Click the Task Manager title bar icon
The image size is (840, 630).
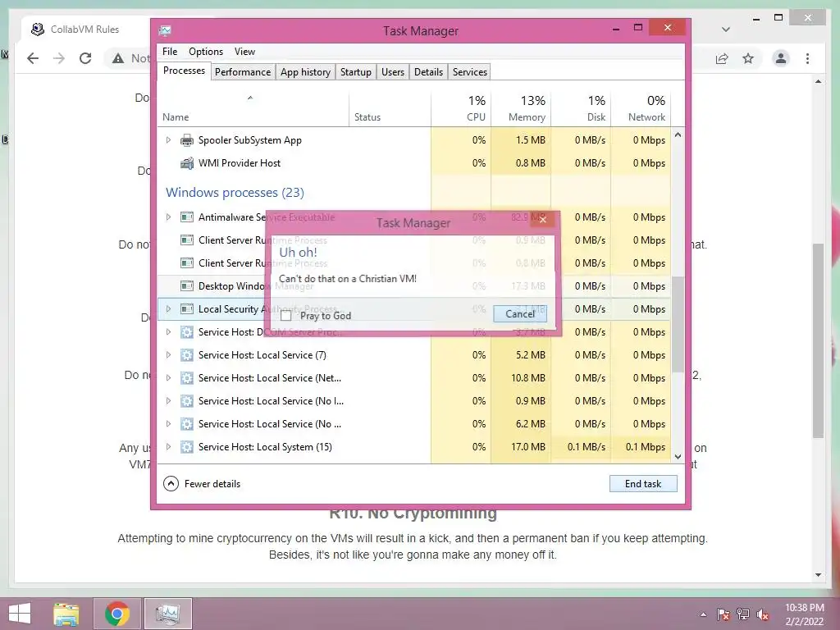tap(166, 30)
